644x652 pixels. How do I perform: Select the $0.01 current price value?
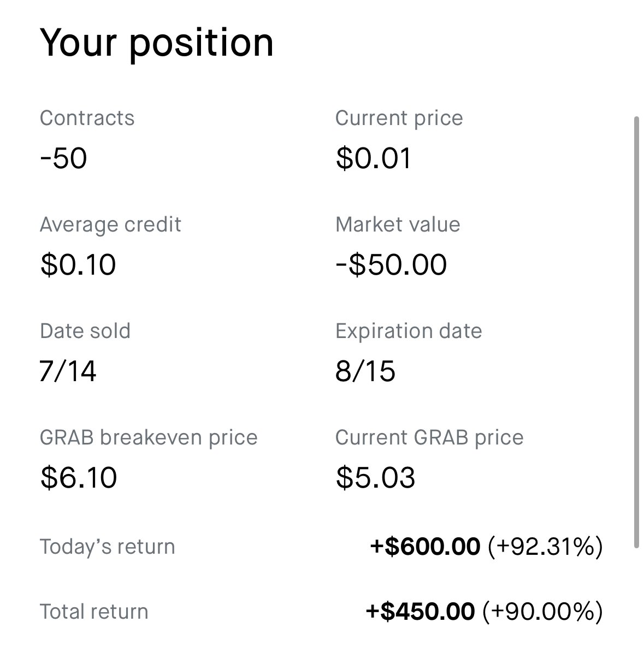pyautogui.click(x=374, y=158)
